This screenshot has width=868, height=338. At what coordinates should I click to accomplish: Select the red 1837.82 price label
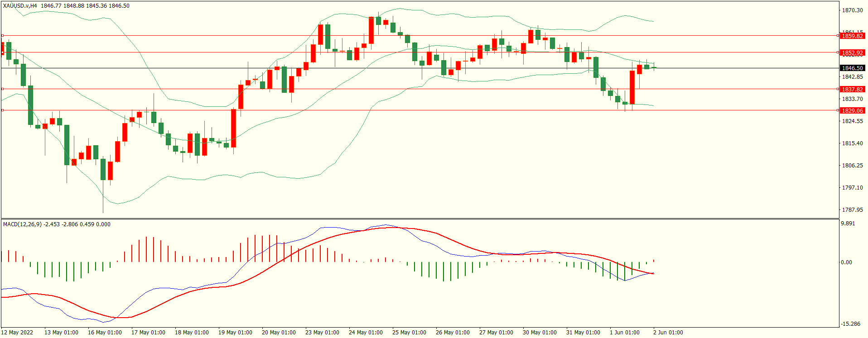[x=852, y=89]
